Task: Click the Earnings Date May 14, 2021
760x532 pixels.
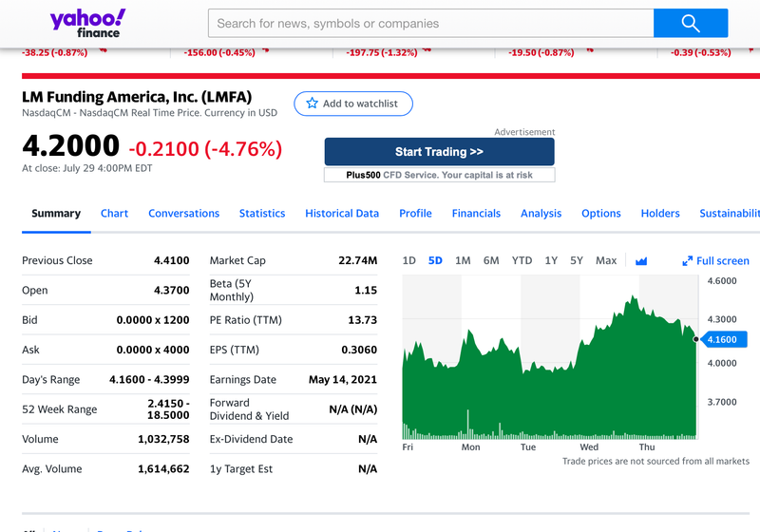Action: [x=343, y=379]
